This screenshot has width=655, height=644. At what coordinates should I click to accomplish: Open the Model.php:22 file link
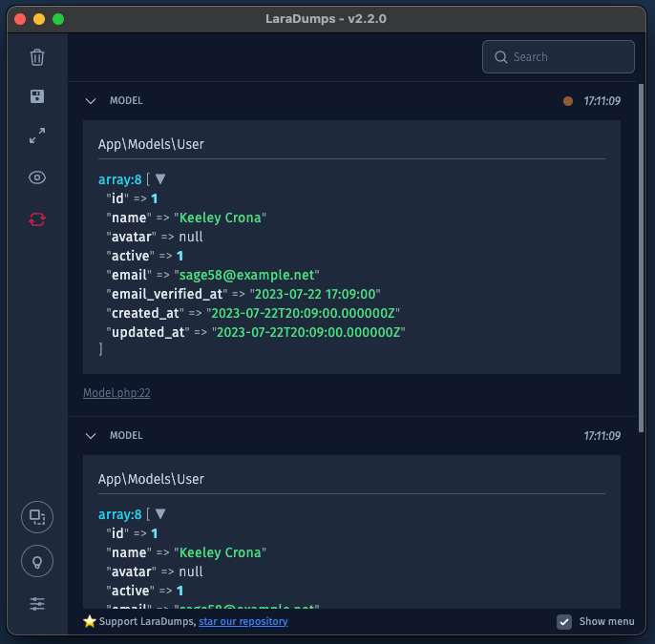pyautogui.click(x=116, y=393)
